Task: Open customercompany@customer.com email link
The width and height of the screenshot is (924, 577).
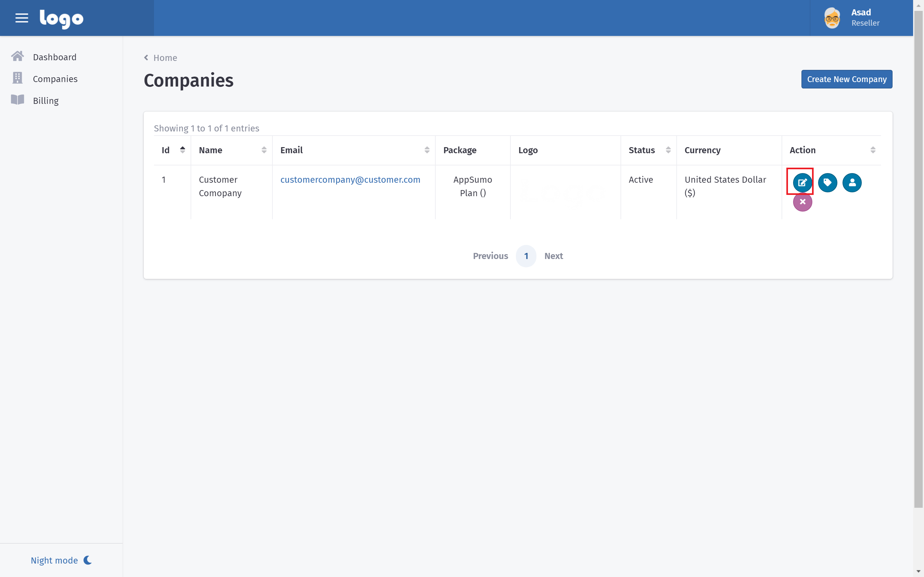Action: [350, 180]
